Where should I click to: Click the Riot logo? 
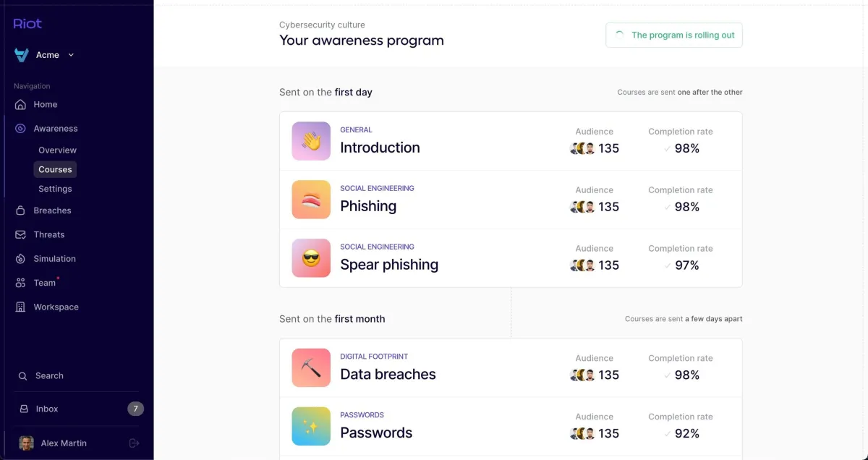[x=27, y=23]
